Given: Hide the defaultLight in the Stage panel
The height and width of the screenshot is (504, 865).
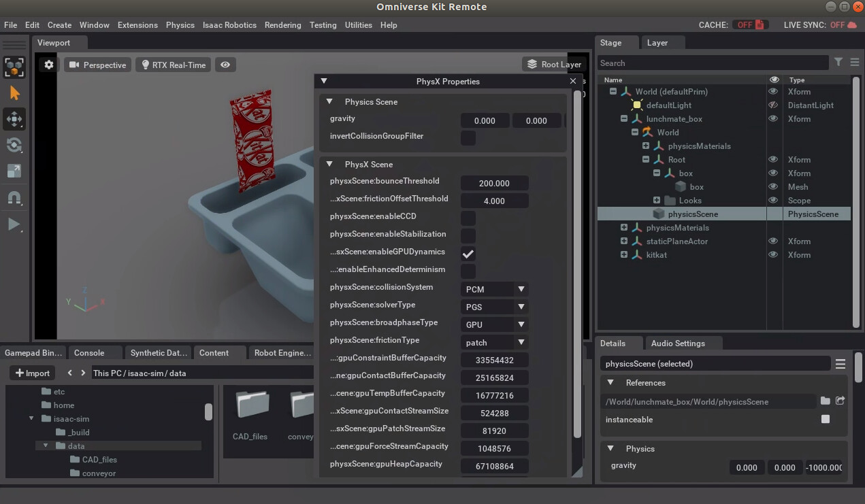Looking at the screenshot, I should pyautogui.click(x=774, y=105).
